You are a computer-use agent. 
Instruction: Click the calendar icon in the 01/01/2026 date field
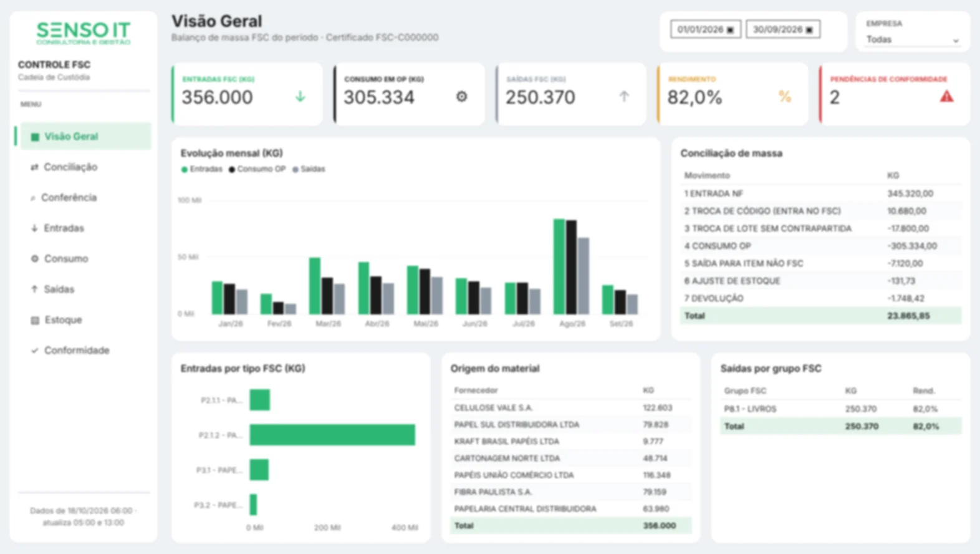click(730, 30)
